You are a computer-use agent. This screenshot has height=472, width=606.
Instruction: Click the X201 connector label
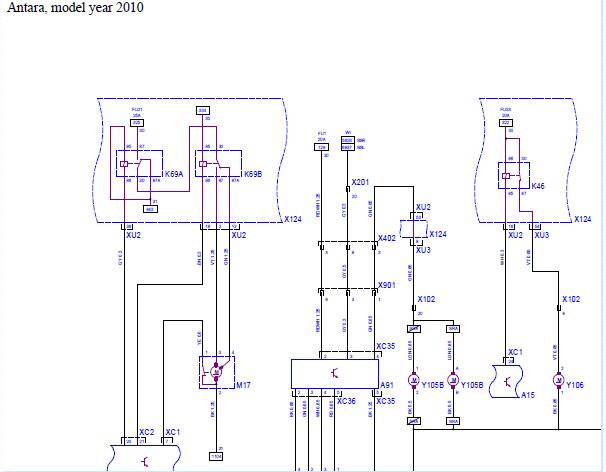pyautogui.click(x=360, y=182)
